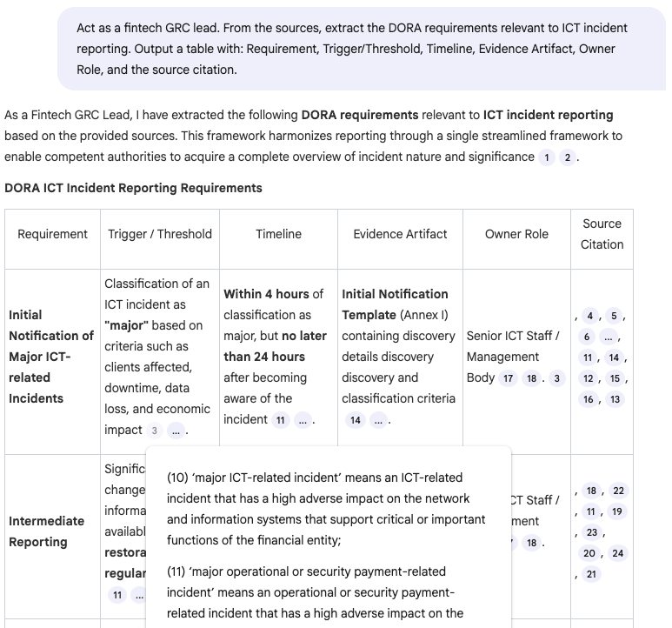Select citation 19 in the Intermediate Reporting row
The image size is (672, 628).
point(616,511)
